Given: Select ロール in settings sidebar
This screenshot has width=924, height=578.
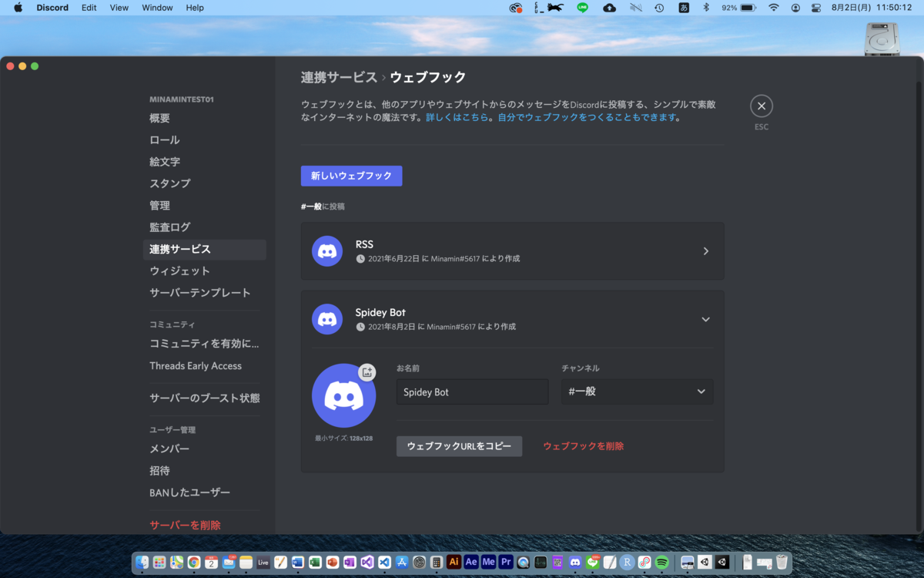Looking at the screenshot, I should click(x=205, y=140).
